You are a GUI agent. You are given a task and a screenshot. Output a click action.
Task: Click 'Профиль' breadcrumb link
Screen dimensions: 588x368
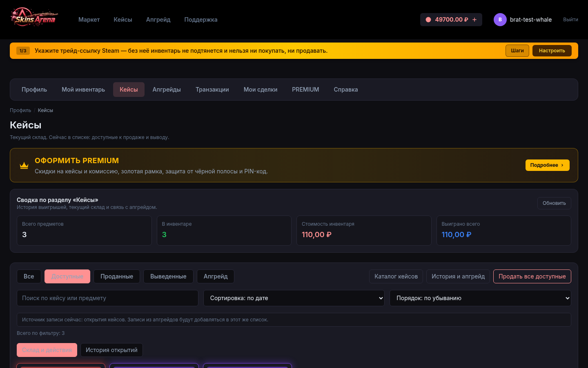coord(20,110)
